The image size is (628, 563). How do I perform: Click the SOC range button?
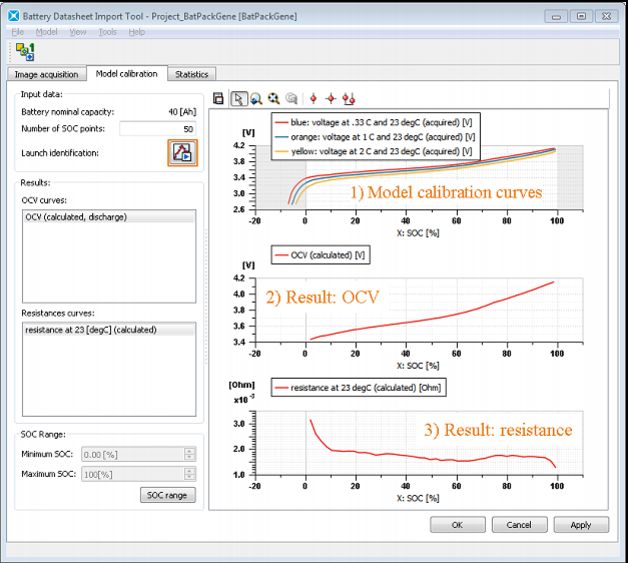(x=167, y=495)
